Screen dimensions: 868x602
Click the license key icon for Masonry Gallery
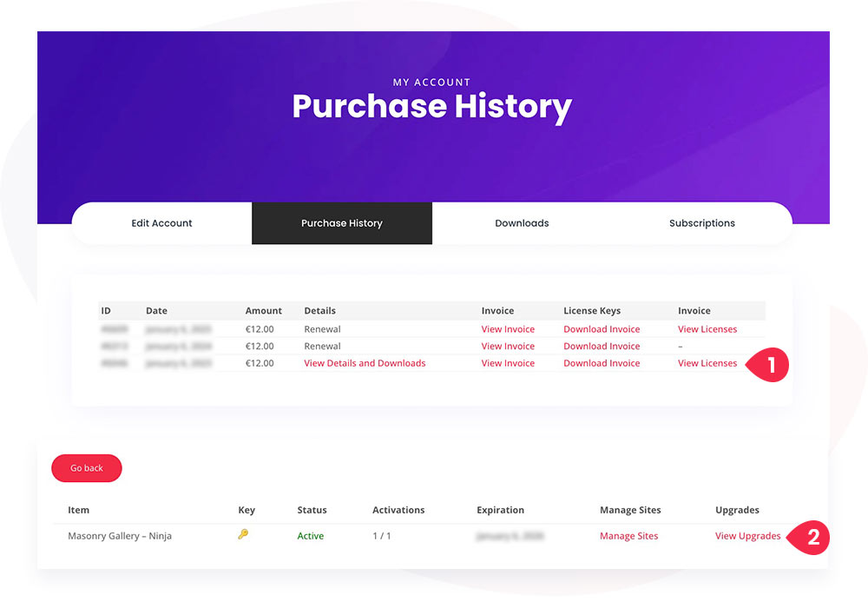click(x=243, y=534)
